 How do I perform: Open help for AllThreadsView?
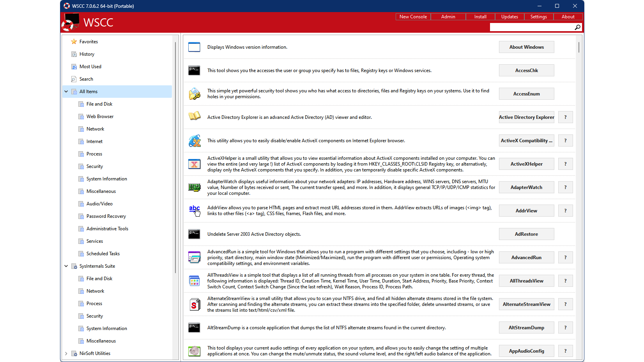pos(565,281)
